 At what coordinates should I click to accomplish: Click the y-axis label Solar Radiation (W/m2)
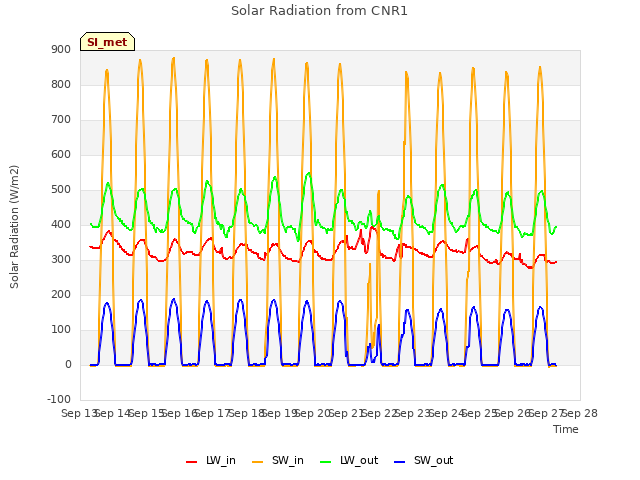(14, 227)
